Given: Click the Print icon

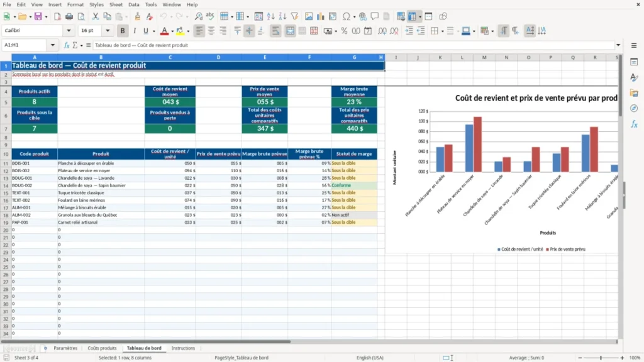Looking at the screenshot, I should (69, 16).
